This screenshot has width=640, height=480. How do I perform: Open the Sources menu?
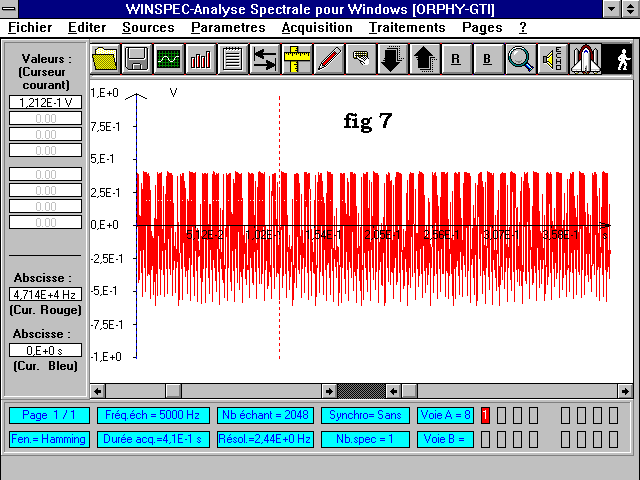148,27
